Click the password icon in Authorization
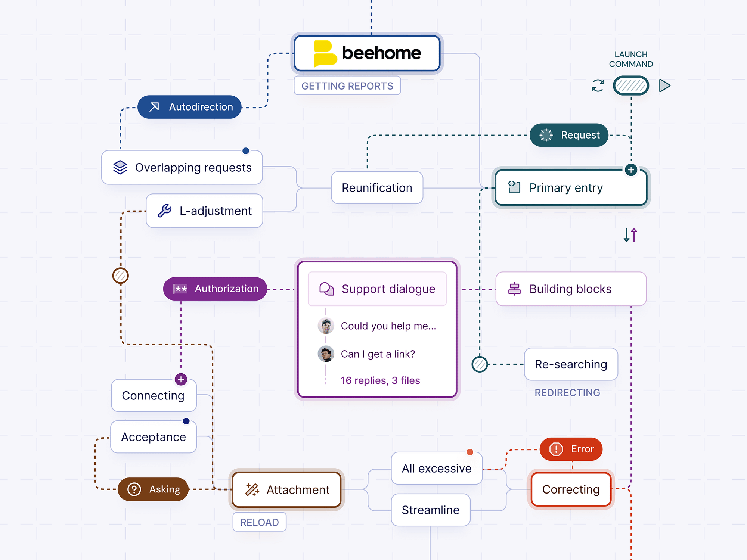Viewport: 747px width, 560px height. pyautogui.click(x=180, y=289)
